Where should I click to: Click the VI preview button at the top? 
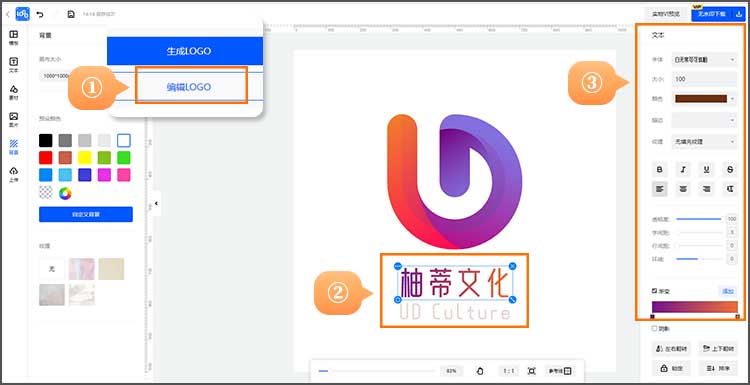click(x=666, y=14)
